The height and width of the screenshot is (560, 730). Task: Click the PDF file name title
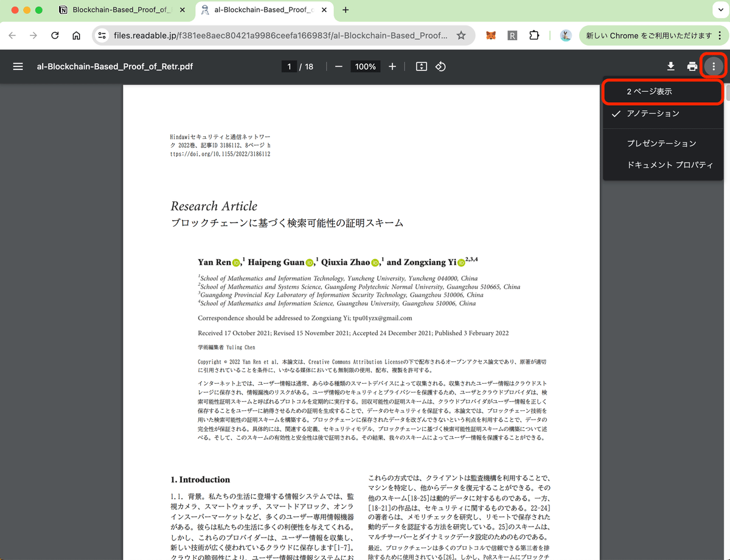pos(115,66)
